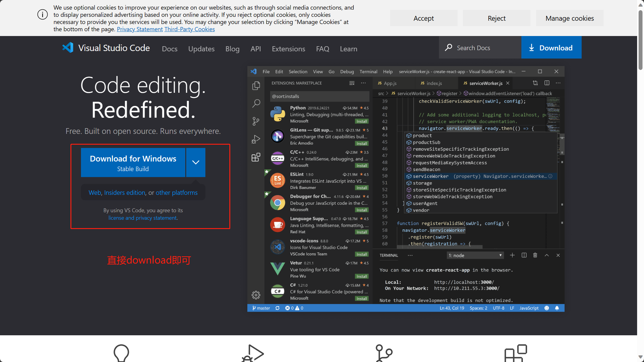Click the sync changes icon in status bar
644x362 pixels.
click(278, 308)
